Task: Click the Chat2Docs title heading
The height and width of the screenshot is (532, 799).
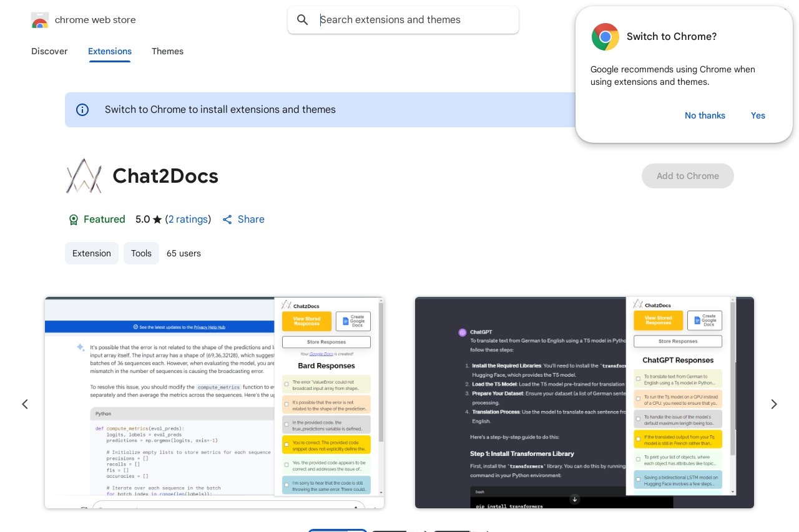Action: click(x=165, y=177)
